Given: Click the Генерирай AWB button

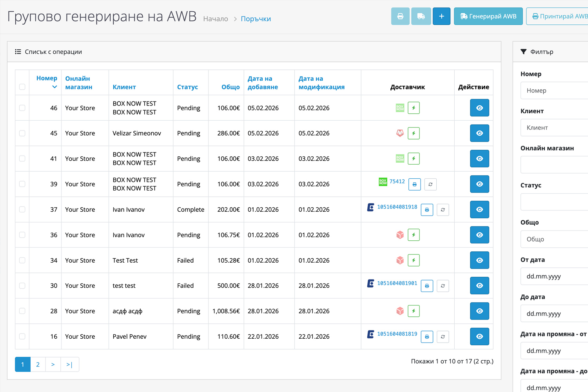Looking at the screenshot, I should (488, 16).
